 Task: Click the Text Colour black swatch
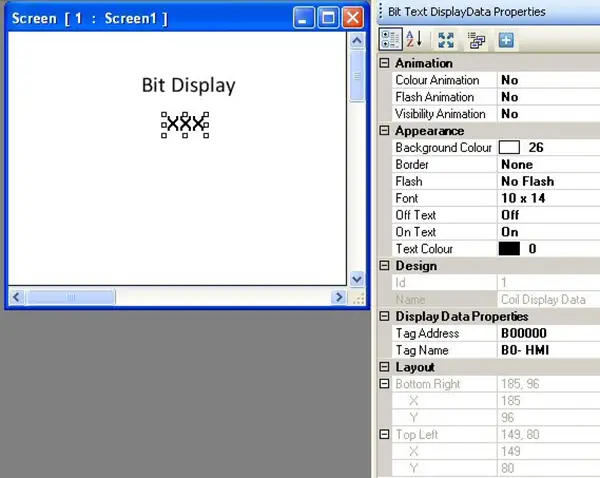[x=509, y=248]
